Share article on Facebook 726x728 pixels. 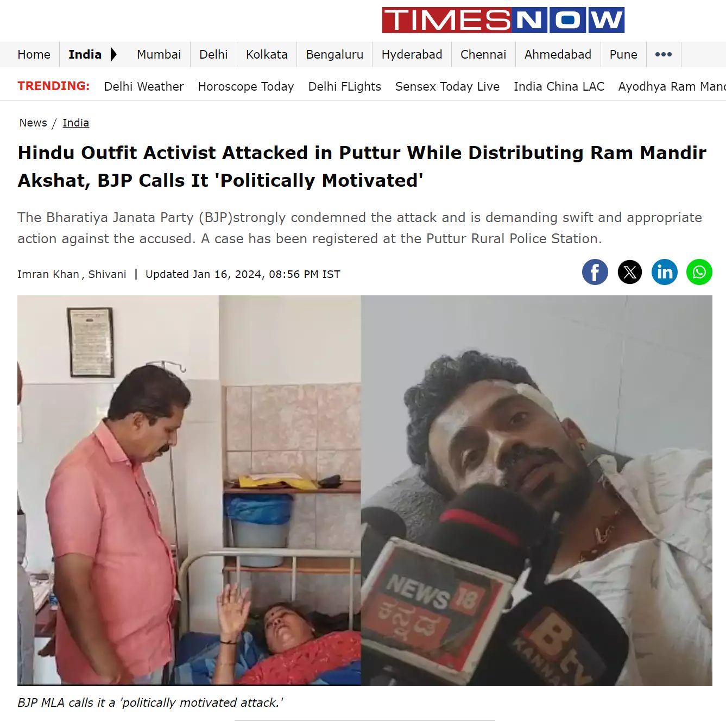click(x=595, y=272)
